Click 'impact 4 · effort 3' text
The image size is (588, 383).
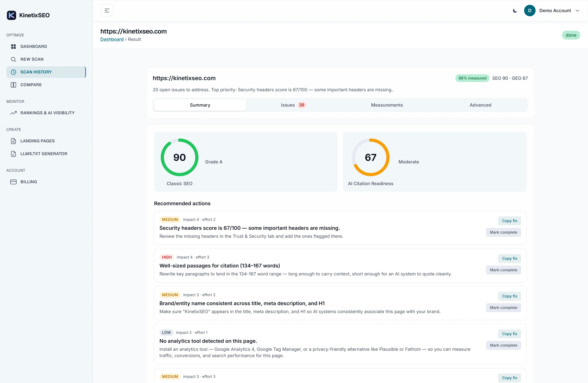click(193, 257)
